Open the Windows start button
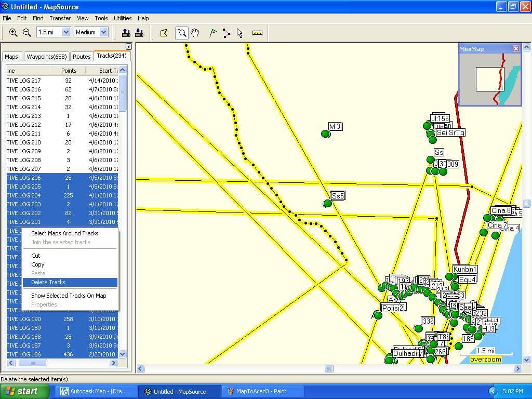 25,391
